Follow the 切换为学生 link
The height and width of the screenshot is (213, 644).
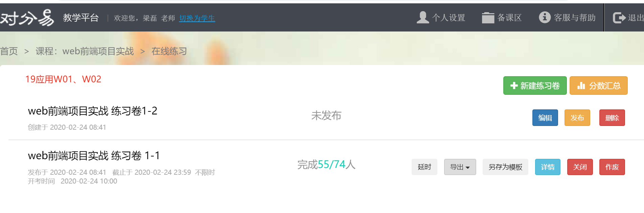tap(197, 18)
